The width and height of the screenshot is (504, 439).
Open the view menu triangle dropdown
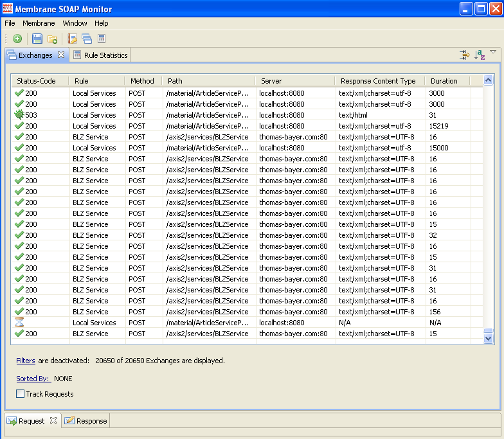pos(493,51)
